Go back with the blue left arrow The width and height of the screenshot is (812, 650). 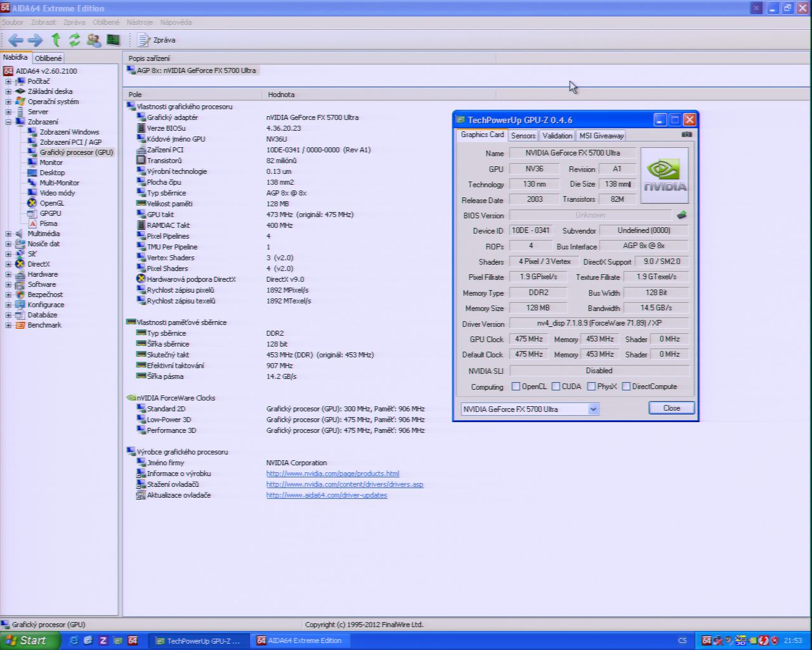[16, 40]
